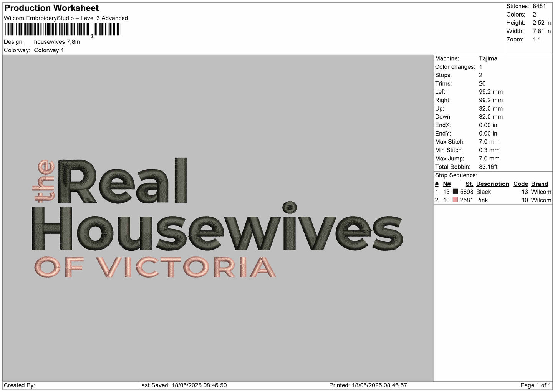
Task: Click the Min Stitch value '0.3 mm'
Action: pyautogui.click(x=489, y=150)
